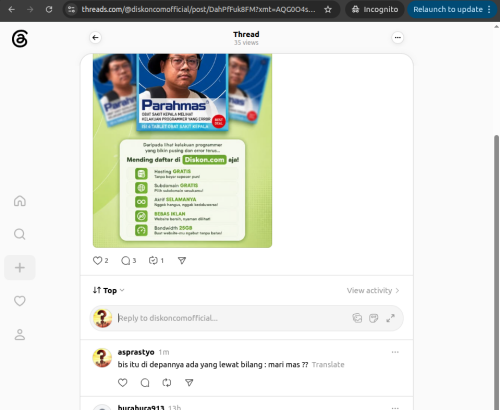Open the Top sort dropdown
Screen dimensions: 500x410
tap(109, 290)
